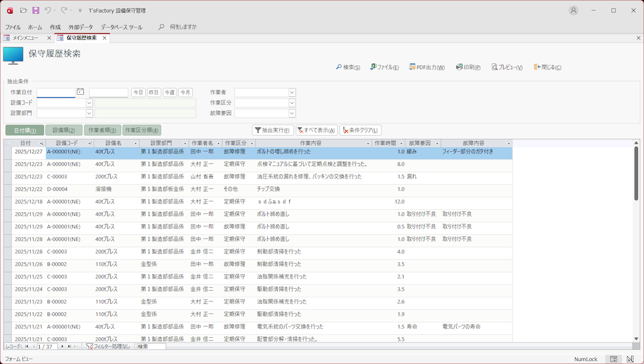Print using the 印刷(P) button
The height and width of the screenshot is (364, 644).
click(468, 67)
